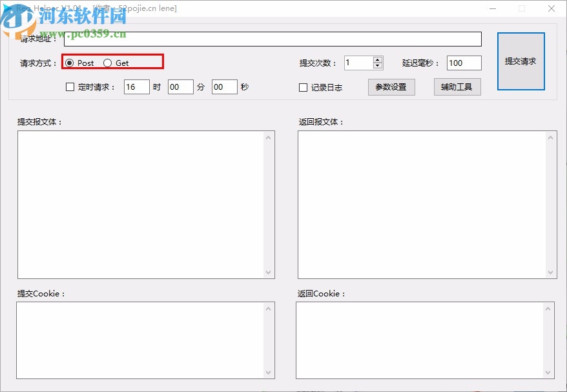Screen dimensions: 567x392
Task: Click the minutes field next to 分
Action: click(x=180, y=87)
